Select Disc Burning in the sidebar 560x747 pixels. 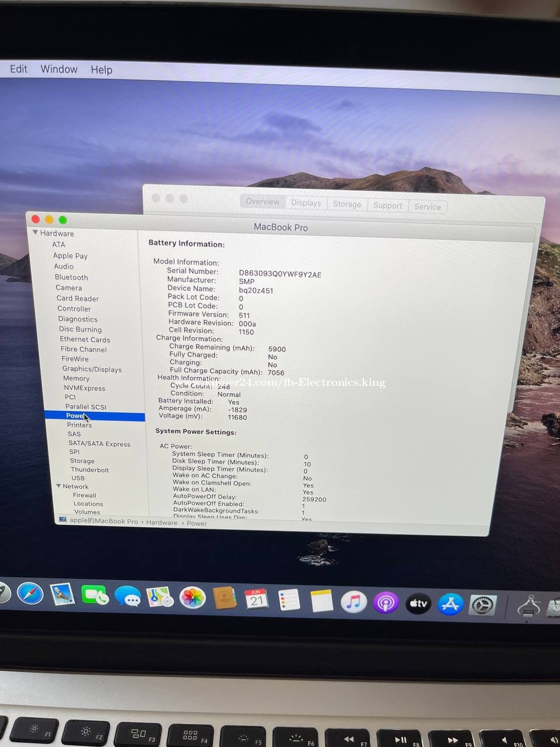pyautogui.click(x=80, y=329)
